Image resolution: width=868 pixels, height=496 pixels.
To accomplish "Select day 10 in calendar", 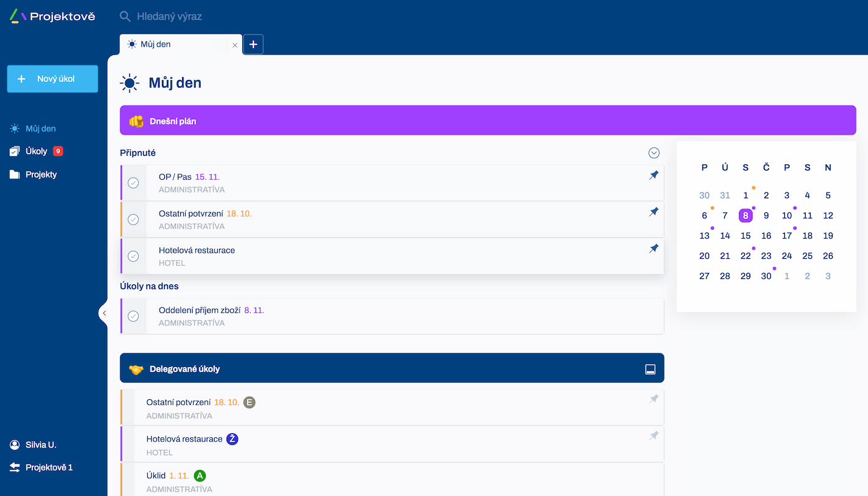I will point(787,215).
